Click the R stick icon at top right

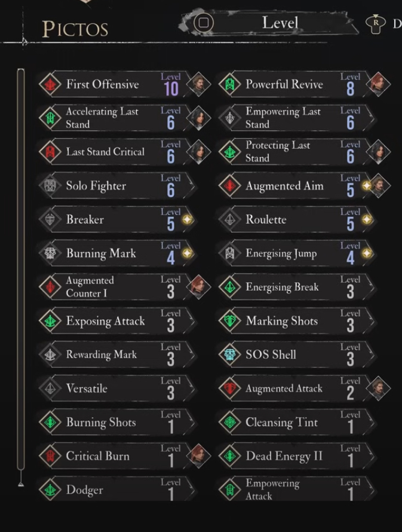pos(375,24)
